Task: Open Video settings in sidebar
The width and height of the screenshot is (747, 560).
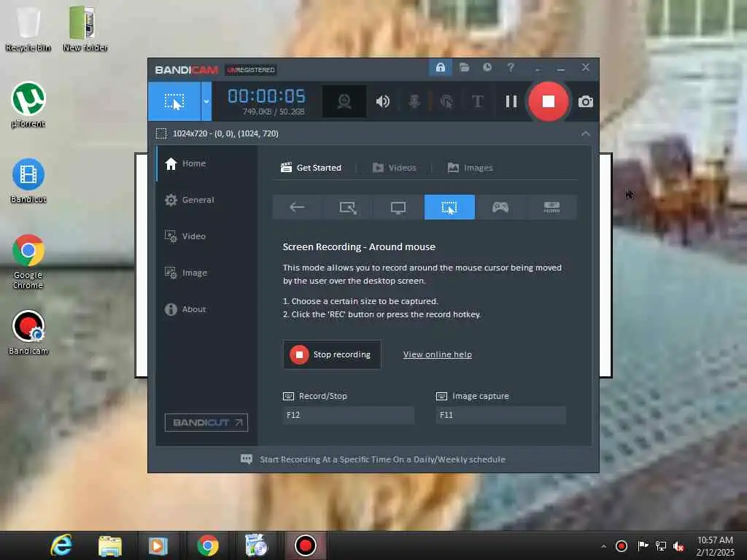Action: pyautogui.click(x=206, y=236)
